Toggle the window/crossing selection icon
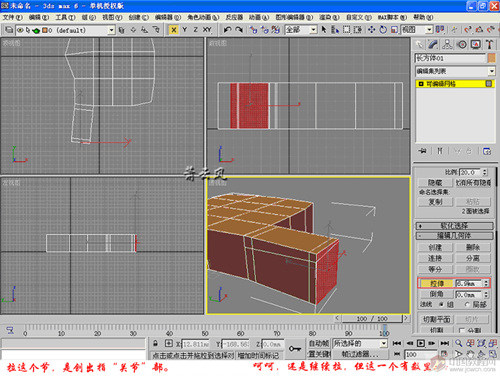This screenshot has width=500, height=376. (x=358, y=30)
